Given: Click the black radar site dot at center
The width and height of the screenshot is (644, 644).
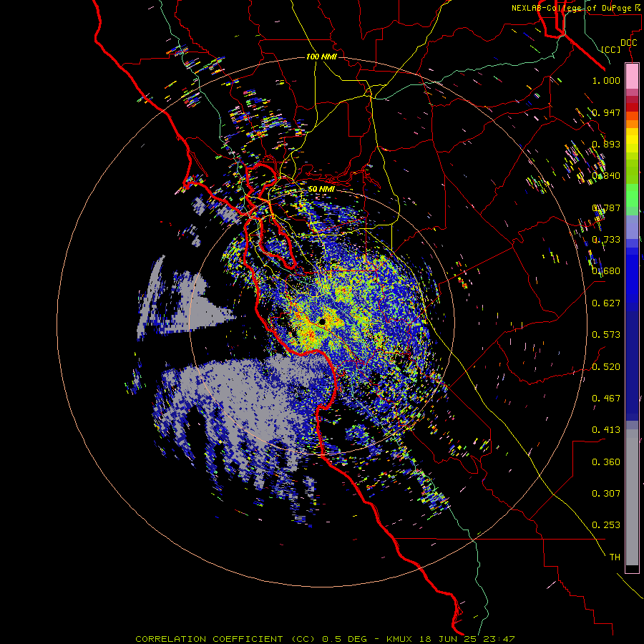Looking at the screenshot, I should [x=323, y=322].
